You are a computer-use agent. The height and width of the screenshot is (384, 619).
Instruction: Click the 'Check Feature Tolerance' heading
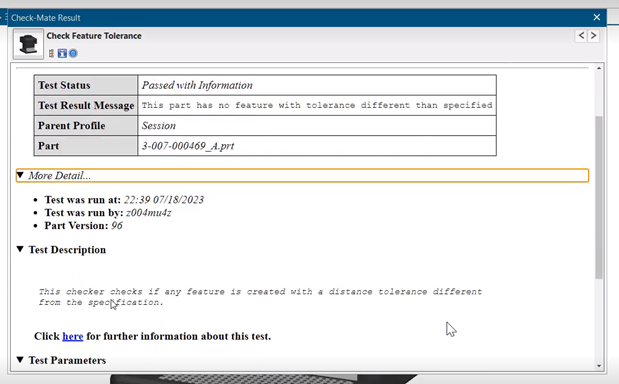[x=94, y=36]
